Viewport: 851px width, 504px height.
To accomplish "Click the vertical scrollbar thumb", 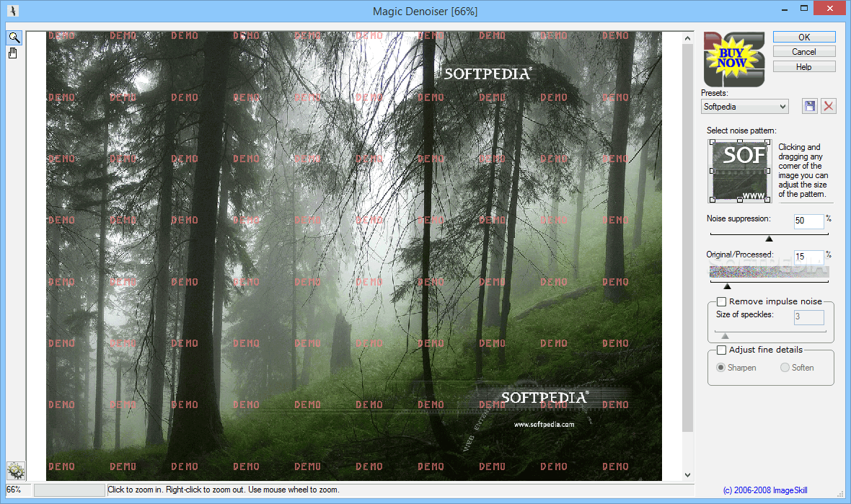I will click(687, 239).
